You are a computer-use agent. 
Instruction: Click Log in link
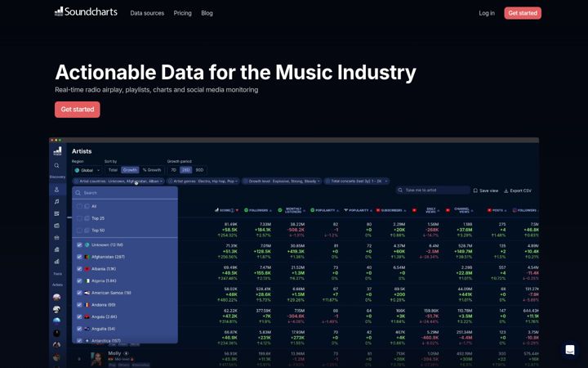[487, 13]
